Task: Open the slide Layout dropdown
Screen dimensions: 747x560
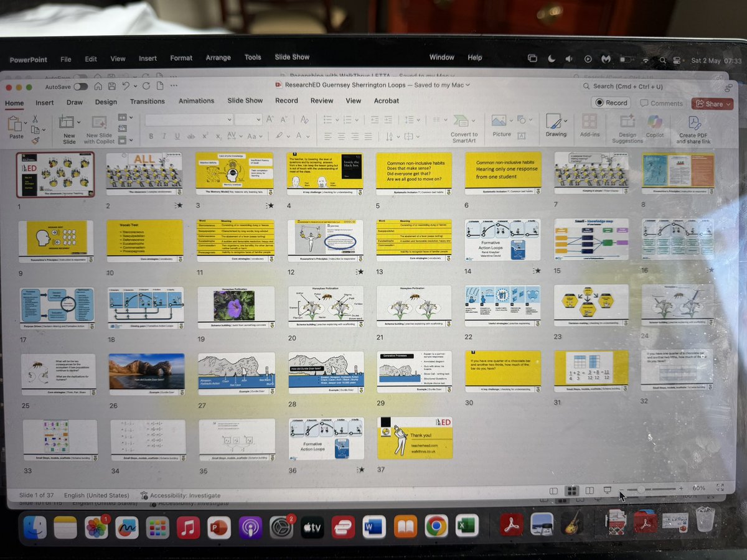Action: point(125,118)
